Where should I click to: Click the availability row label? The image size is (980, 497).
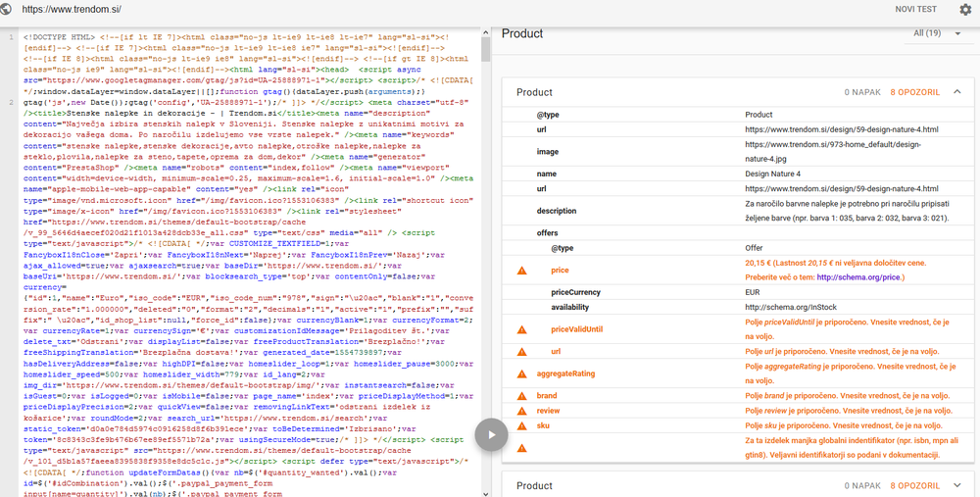(570, 307)
